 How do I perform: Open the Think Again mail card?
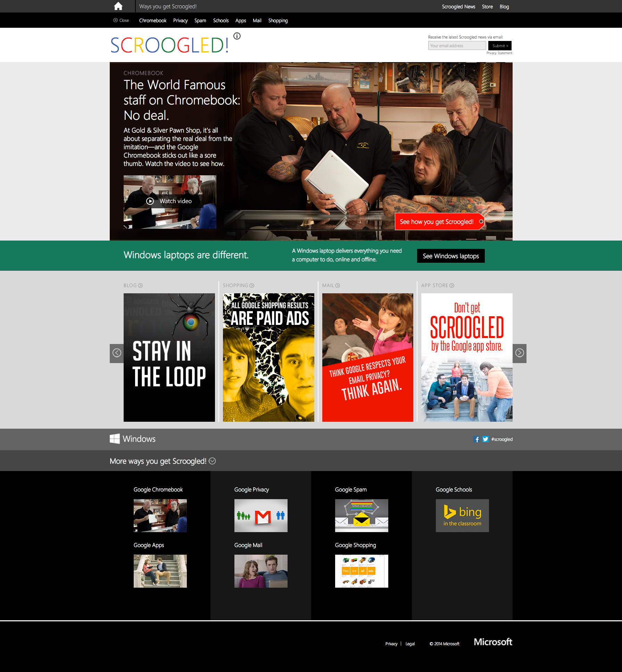pyautogui.click(x=368, y=358)
